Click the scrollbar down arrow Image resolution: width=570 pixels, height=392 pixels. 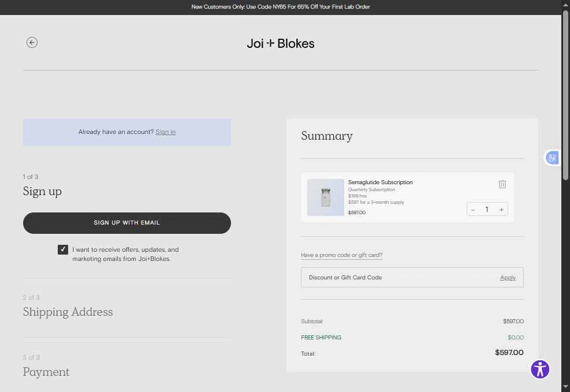coord(565,387)
